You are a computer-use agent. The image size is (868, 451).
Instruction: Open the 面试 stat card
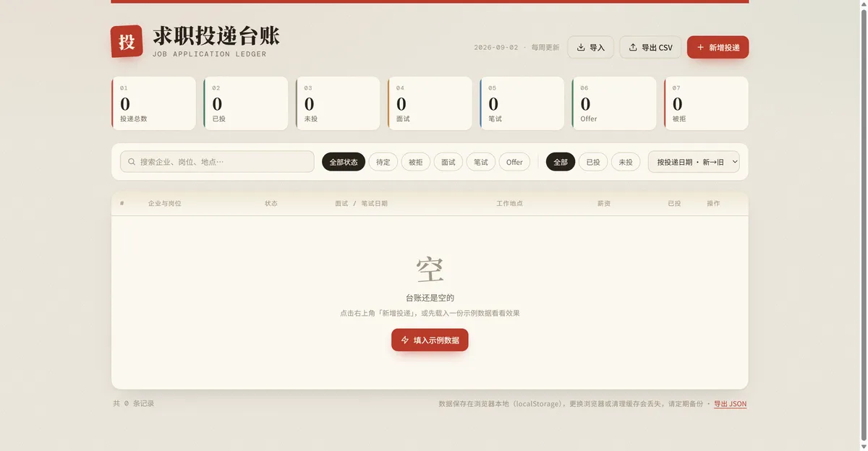(x=430, y=103)
